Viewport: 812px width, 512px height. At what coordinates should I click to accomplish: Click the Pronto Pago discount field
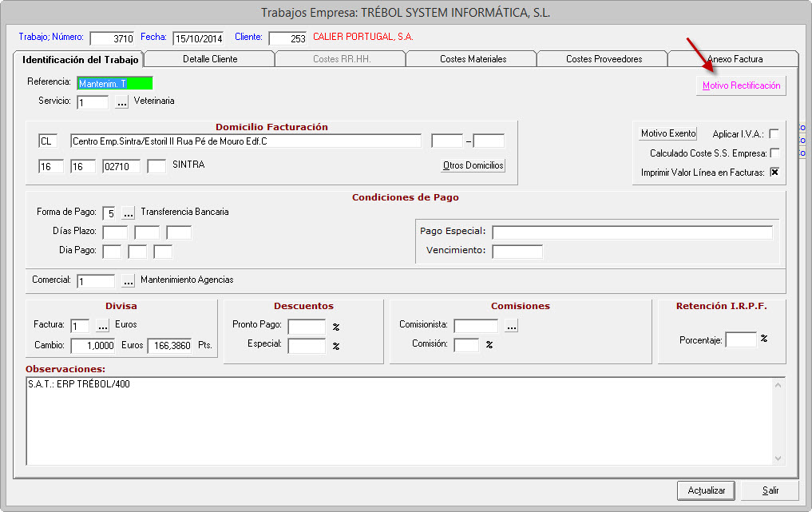tap(307, 327)
